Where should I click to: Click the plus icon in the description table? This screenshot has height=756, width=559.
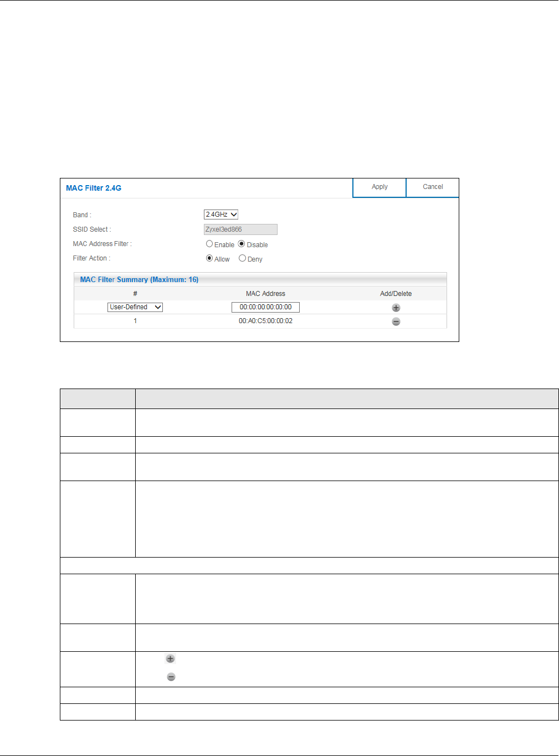point(170,658)
